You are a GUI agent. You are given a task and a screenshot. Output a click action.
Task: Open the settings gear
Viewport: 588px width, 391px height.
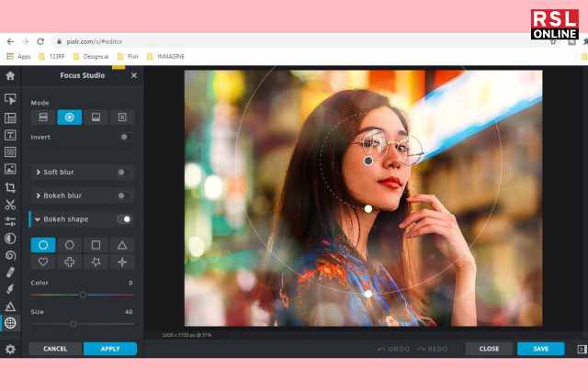(10, 349)
